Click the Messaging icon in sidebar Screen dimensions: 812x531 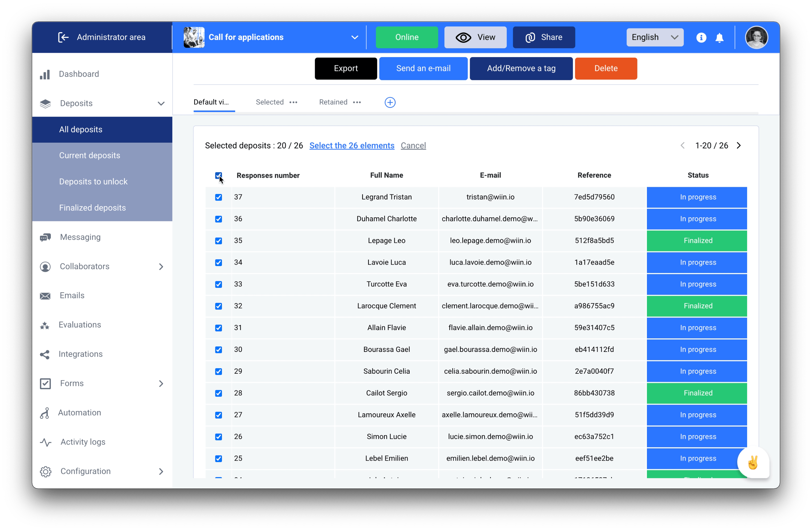pos(46,237)
